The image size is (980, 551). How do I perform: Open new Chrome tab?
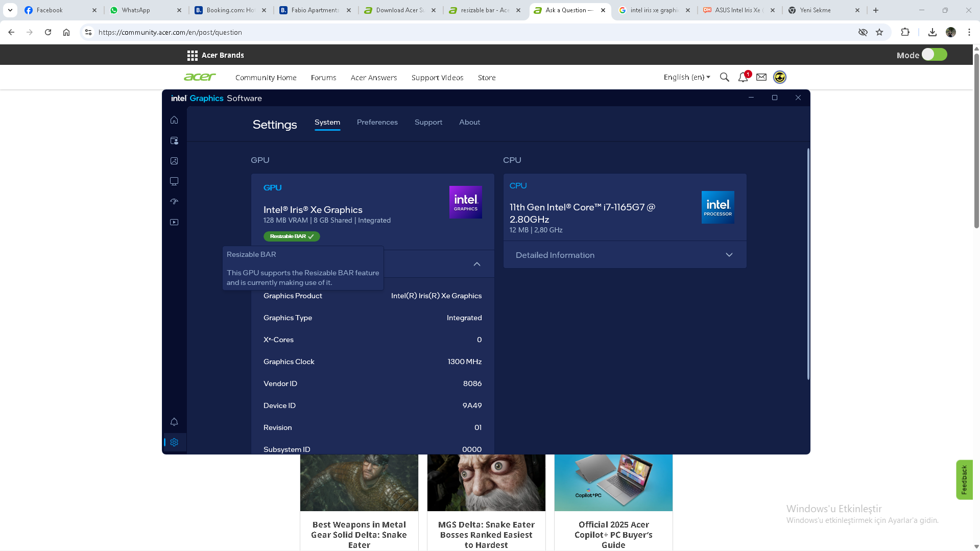(876, 10)
